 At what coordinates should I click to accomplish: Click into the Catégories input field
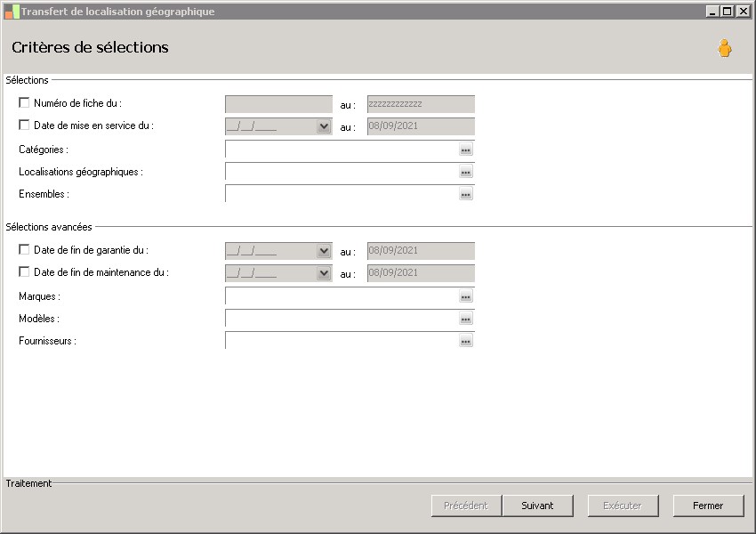coord(342,150)
